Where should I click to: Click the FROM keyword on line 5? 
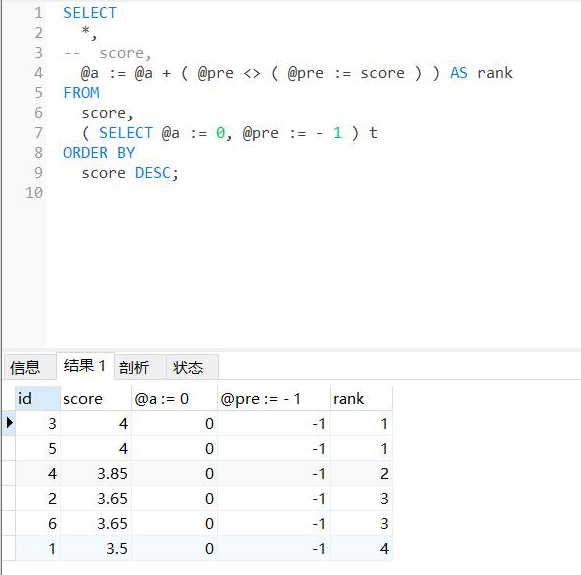[81, 93]
